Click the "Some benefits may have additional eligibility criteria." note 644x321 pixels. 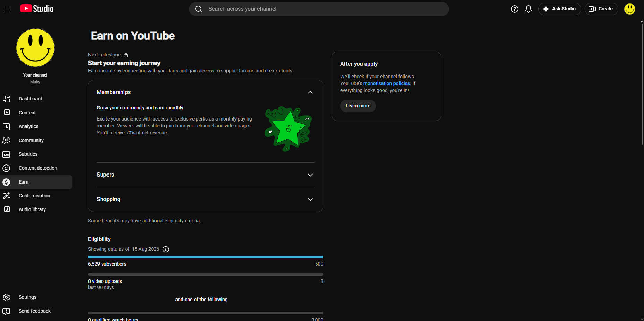tap(145, 221)
